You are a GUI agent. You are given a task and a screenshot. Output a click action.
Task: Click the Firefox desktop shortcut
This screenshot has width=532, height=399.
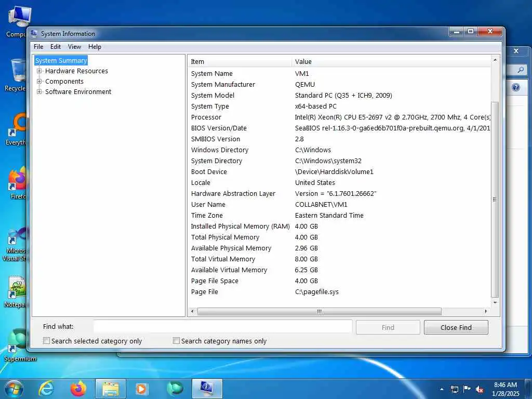18,183
